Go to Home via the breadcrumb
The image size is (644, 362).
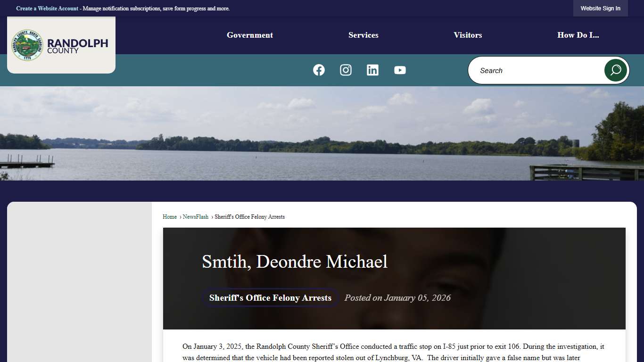coord(170,217)
